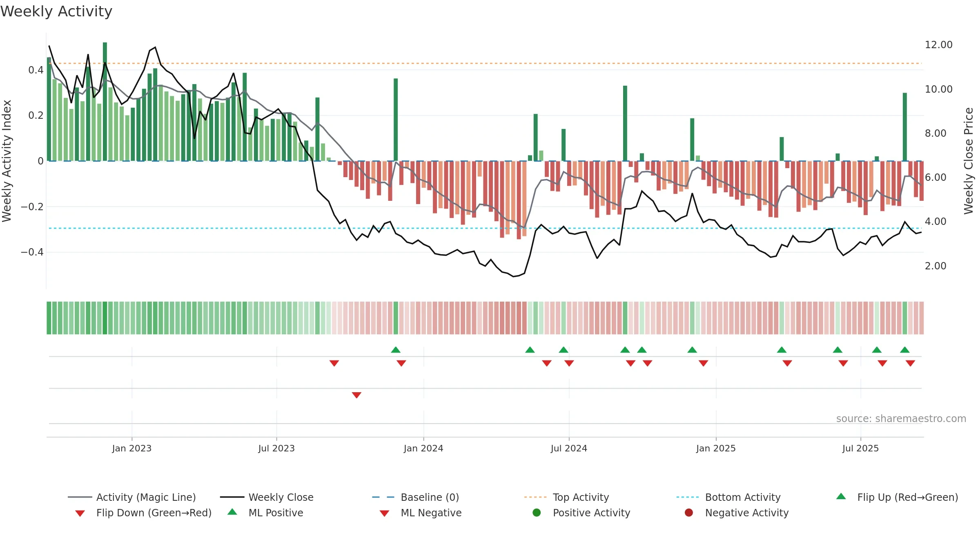980x551 pixels.
Task: Toggle Bottom Activity legend entry
Action: (x=728, y=497)
